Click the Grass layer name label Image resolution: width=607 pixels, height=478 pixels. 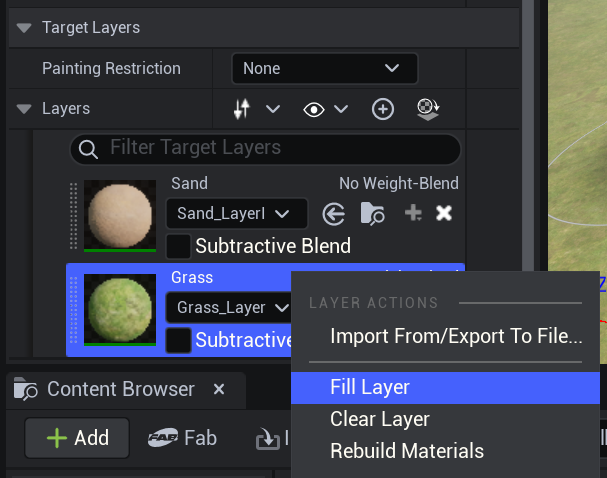tap(192, 278)
